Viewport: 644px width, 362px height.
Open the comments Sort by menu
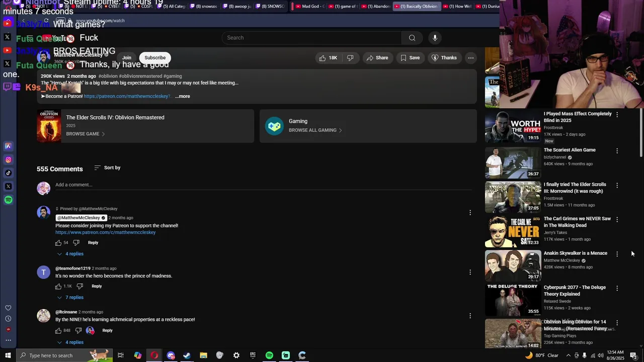tap(107, 167)
